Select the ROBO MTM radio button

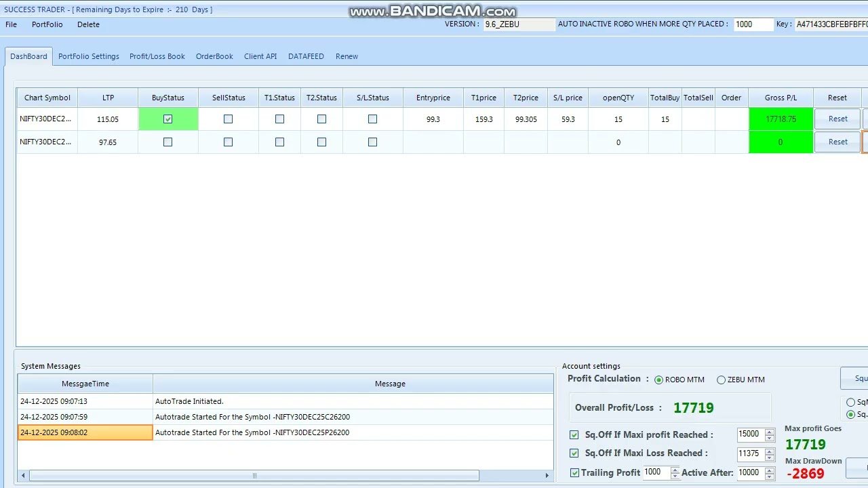pyautogui.click(x=658, y=380)
